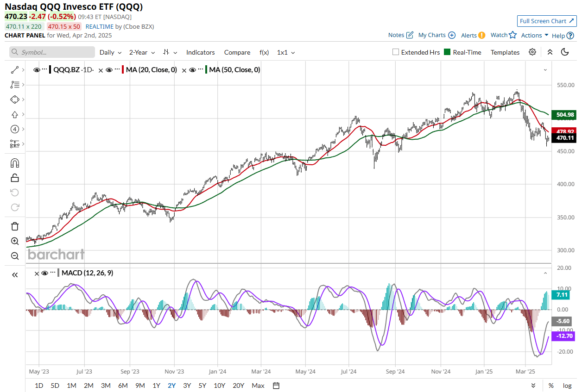Hide the MA (20, Close, 0) line

(x=109, y=70)
